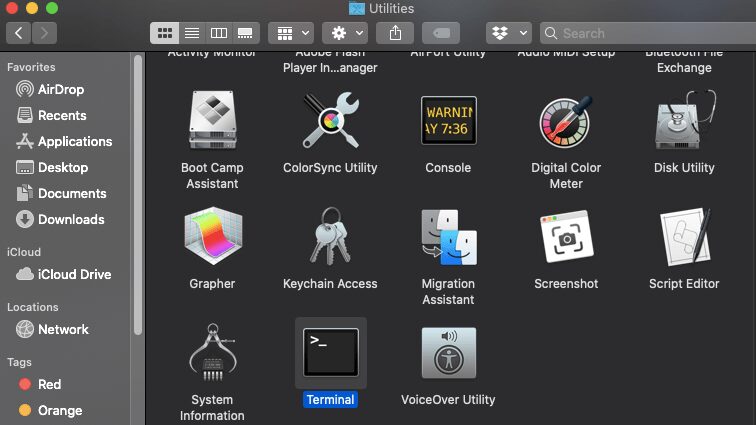The height and width of the screenshot is (425, 756).
Task: Click the Console label text
Action: [x=448, y=168]
